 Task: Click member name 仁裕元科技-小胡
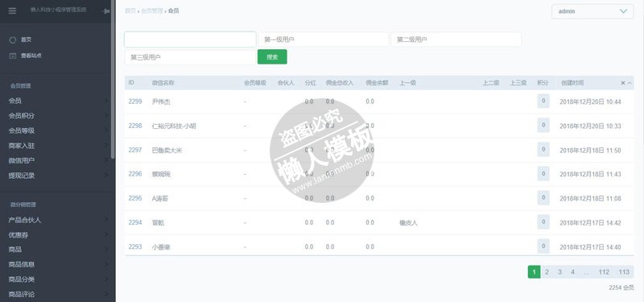[x=174, y=126]
